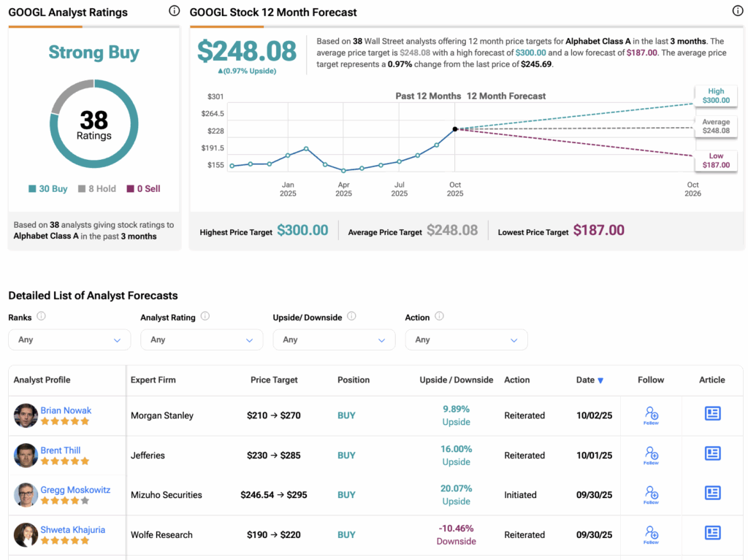Open Brian Nowak analyst profile link
This screenshot has width=748, height=560.
66,410
